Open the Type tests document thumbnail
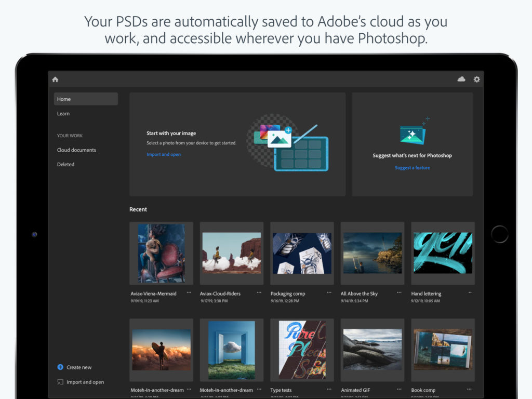This screenshot has height=399, width=532. pos(302,350)
